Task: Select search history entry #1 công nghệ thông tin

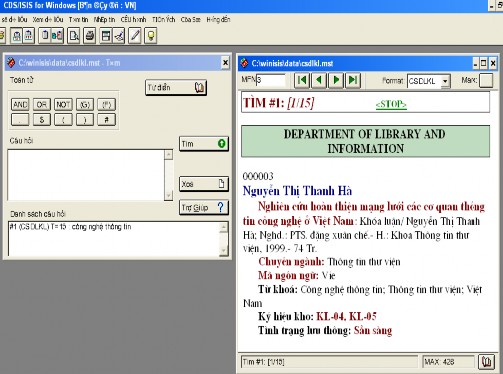Action: 70,227
